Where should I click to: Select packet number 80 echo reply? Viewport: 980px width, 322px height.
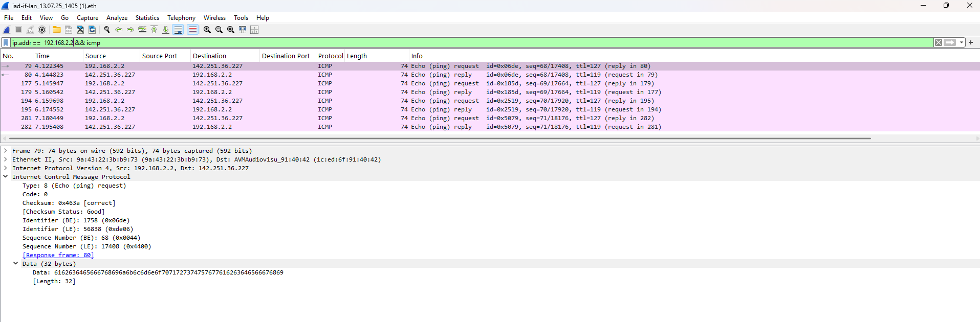point(490,75)
